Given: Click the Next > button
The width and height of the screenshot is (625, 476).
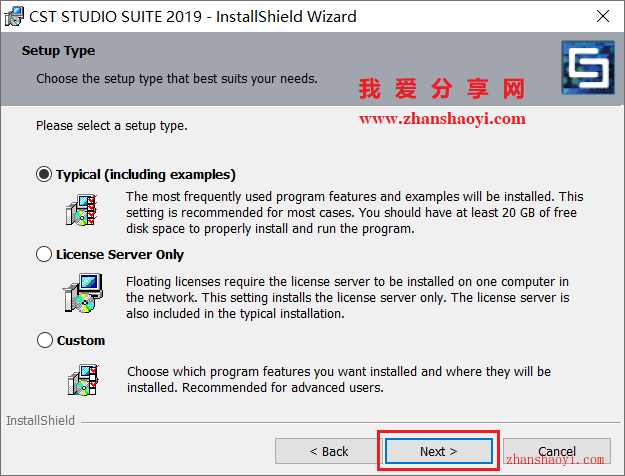Looking at the screenshot, I should [438, 451].
